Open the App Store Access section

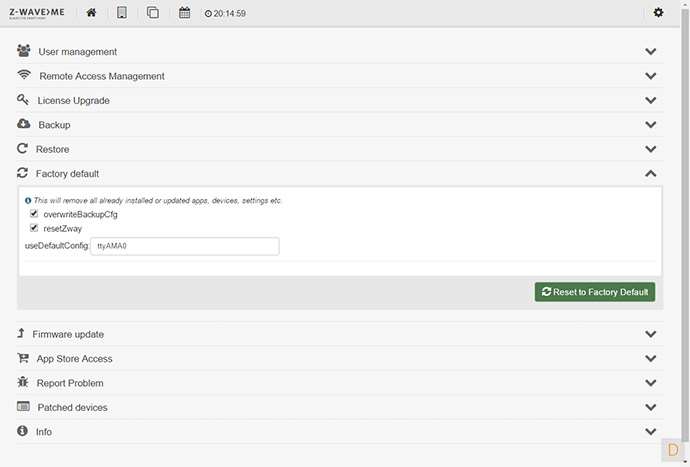point(74,359)
